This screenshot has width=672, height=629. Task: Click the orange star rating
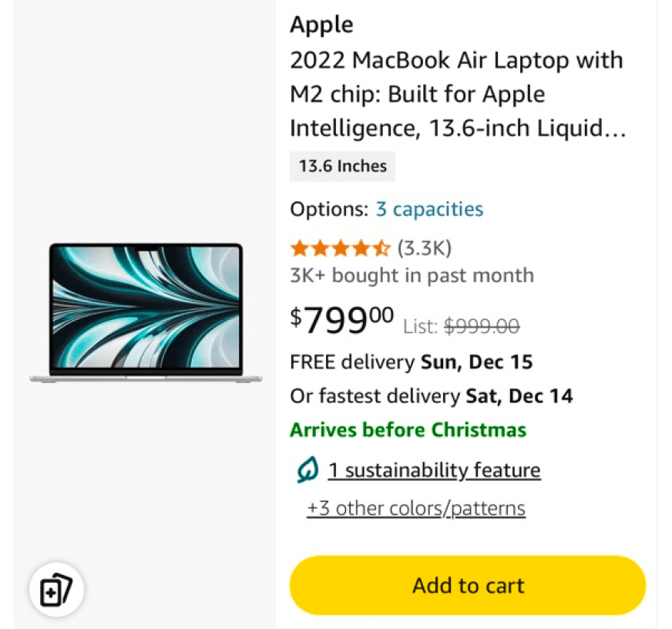[341, 248]
